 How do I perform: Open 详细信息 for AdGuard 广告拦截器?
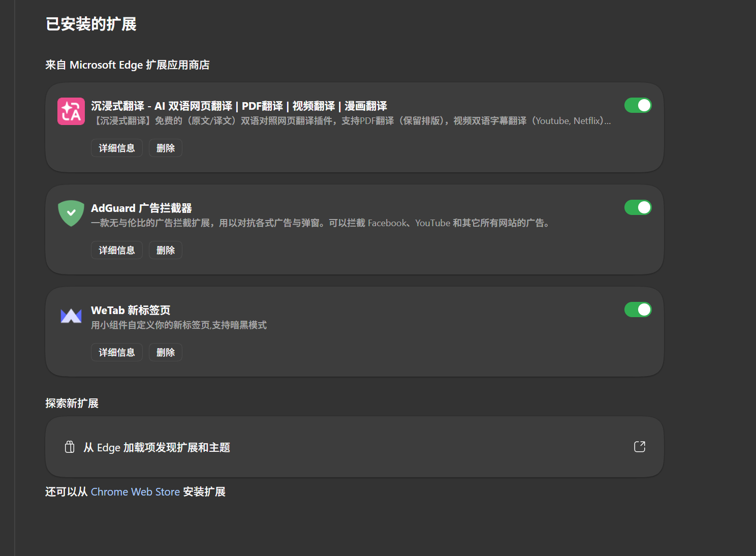[117, 250]
